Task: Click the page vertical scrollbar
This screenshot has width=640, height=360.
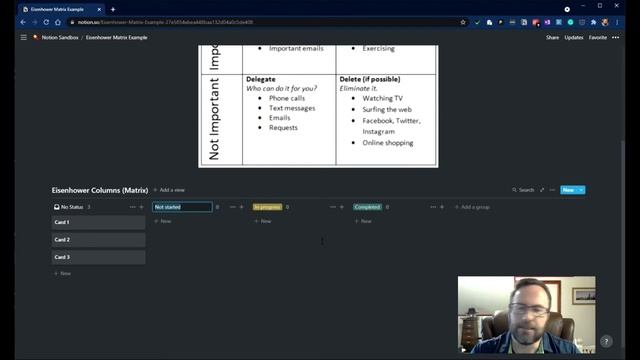Action: click(x=622, y=243)
